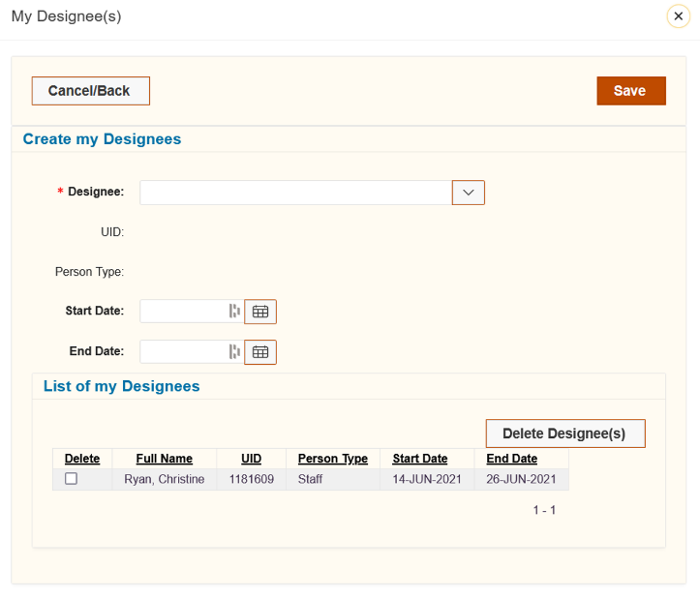Save the designee settings
Screen dimensions: 700x598
(x=630, y=91)
